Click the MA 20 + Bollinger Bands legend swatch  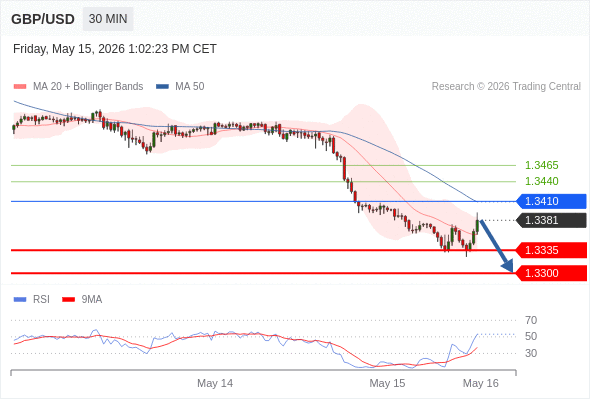(x=20, y=87)
